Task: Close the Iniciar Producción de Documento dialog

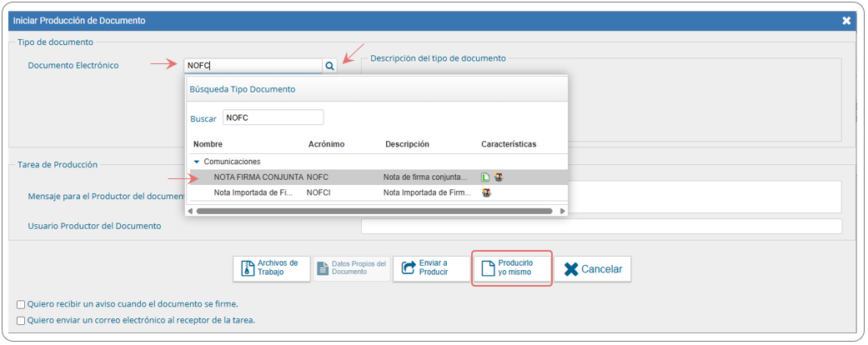Action: click(x=846, y=21)
